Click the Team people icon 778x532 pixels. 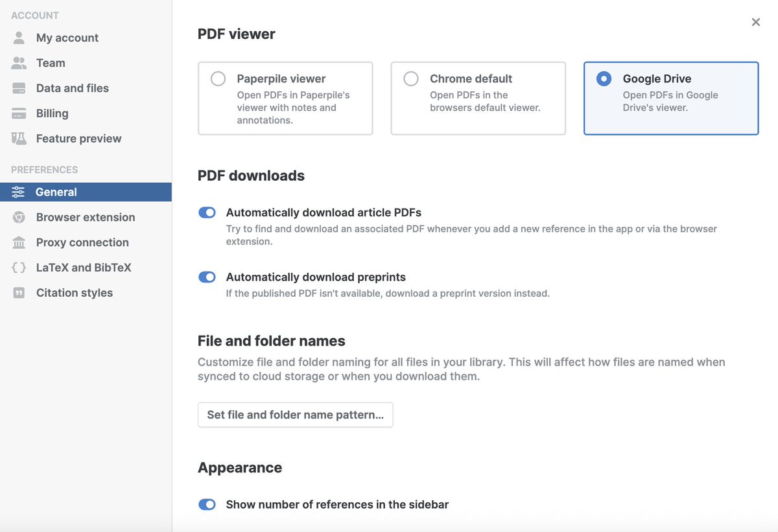(19, 63)
